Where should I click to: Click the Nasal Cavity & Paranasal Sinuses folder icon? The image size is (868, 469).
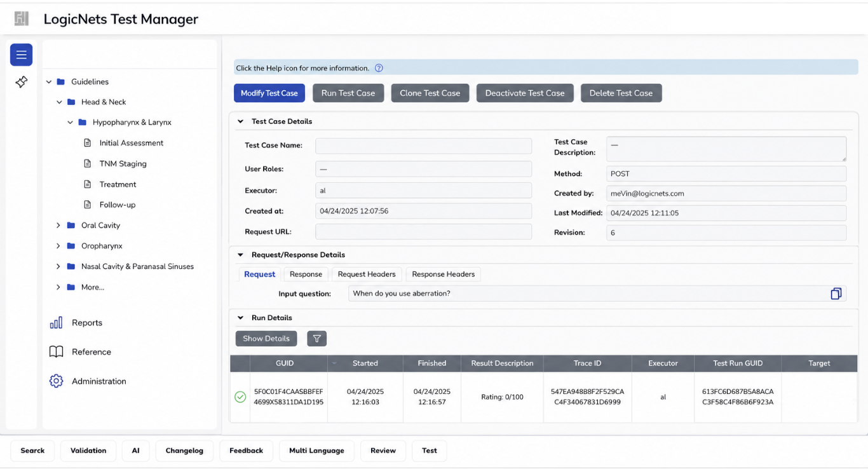point(71,266)
